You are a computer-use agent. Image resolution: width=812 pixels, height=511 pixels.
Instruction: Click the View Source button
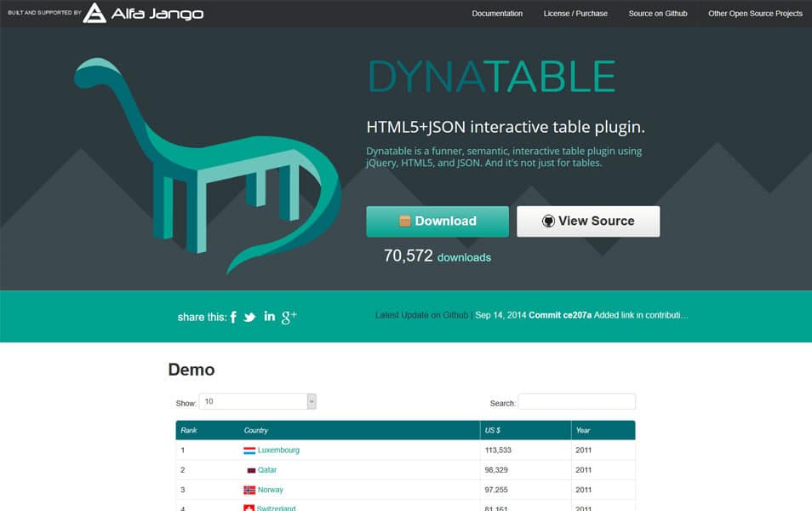[x=588, y=221]
